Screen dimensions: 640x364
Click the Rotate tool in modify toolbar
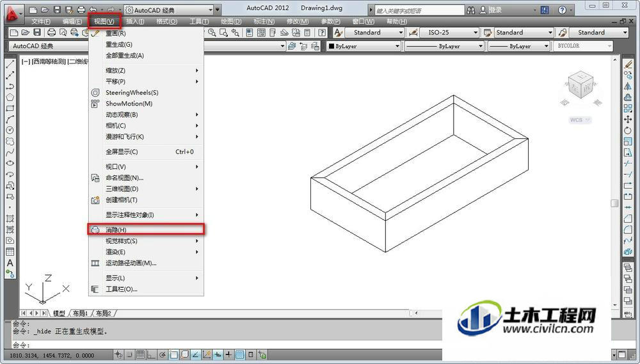coord(628,130)
